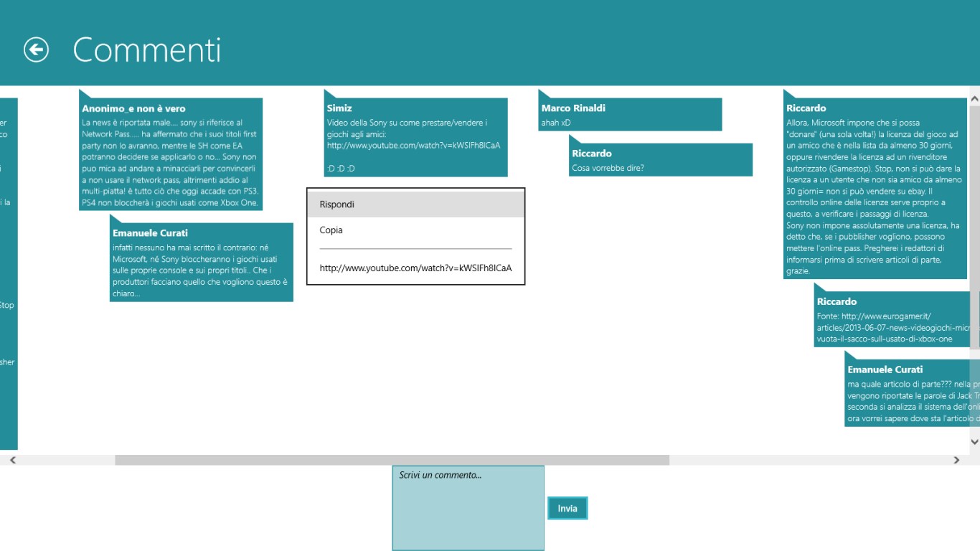The image size is (980, 551).
Task: Select Marco Rinaldi's "ahah xD" comment
Action: (630, 116)
